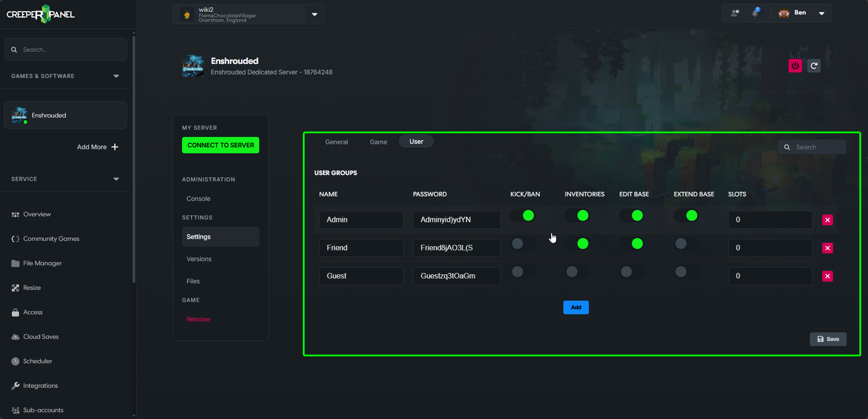Viewport: 868px width, 419px height.
Task: Switch to the Game tab
Action: (379, 142)
